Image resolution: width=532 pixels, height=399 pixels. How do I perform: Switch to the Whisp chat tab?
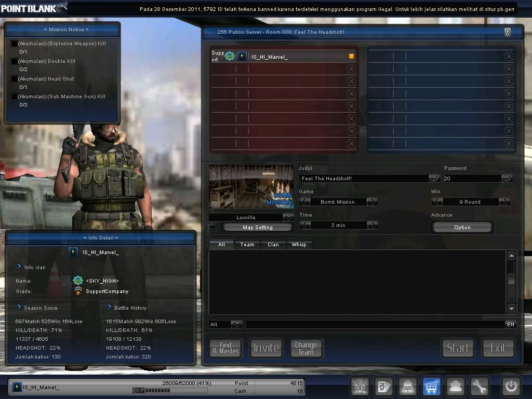(x=299, y=245)
